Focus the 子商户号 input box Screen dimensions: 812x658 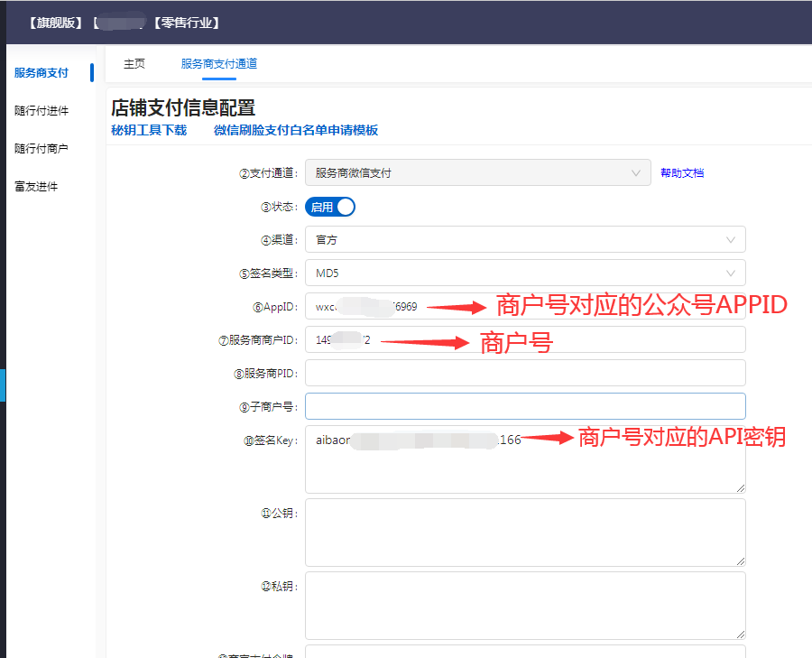[x=525, y=406]
